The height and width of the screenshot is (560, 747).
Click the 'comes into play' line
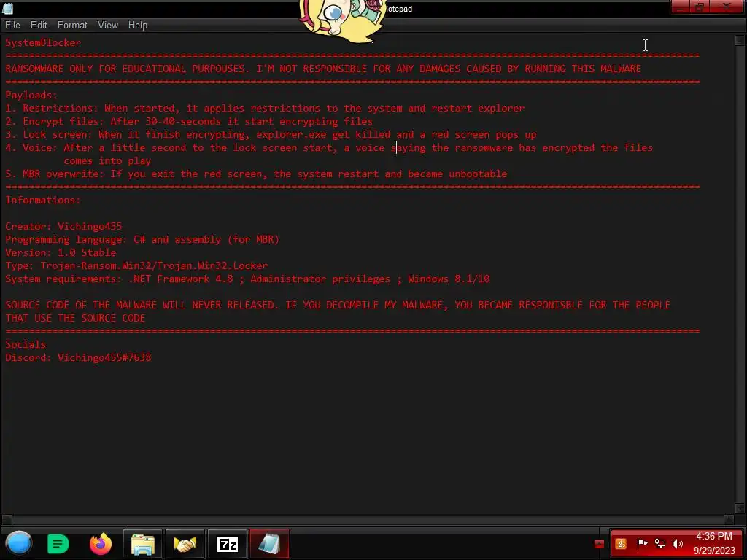(x=107, y=161)
